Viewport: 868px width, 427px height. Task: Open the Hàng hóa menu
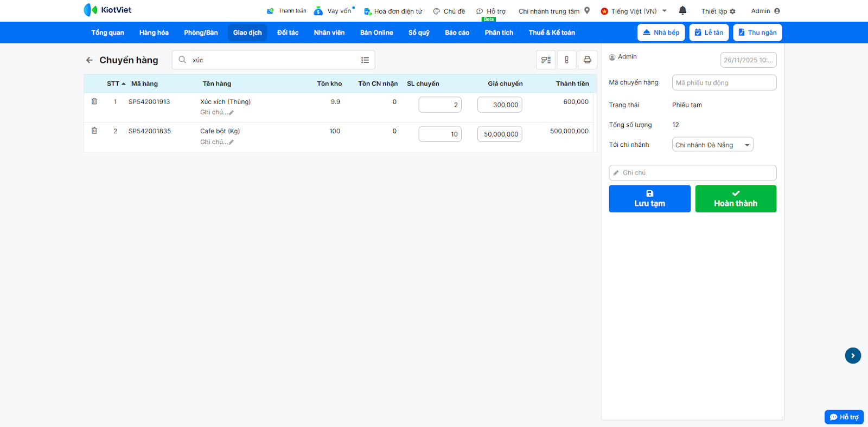[154, 33]
